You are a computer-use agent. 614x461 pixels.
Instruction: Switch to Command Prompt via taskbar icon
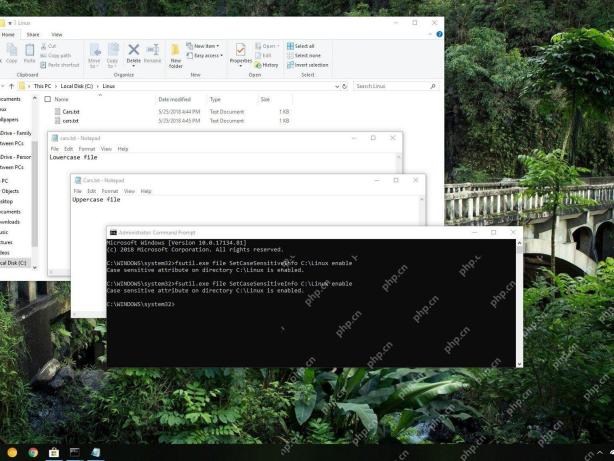click(x=75, y=452)
